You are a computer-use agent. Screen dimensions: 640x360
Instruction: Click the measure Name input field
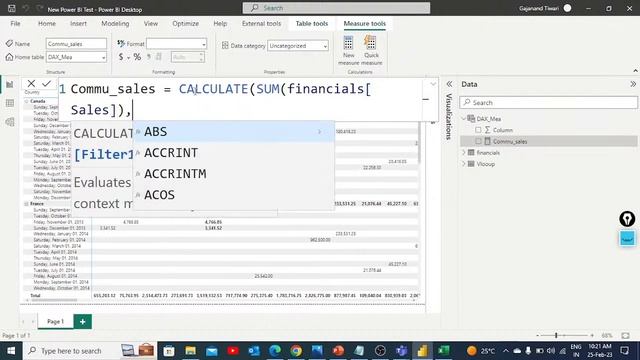(x=76, y=44)
